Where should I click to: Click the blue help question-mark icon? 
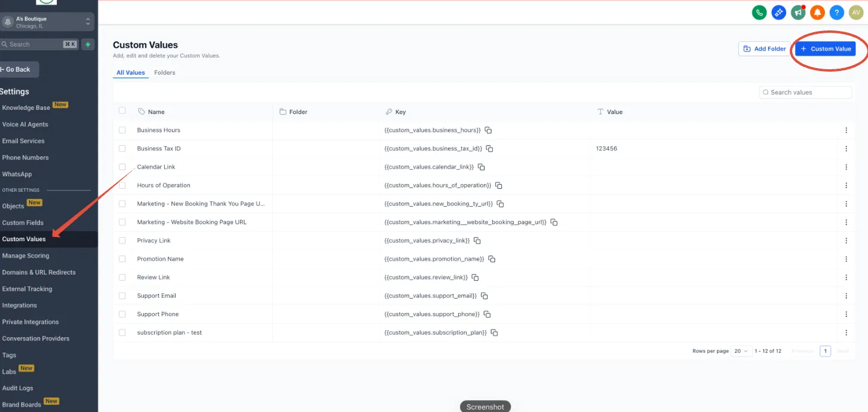(837, 12)
